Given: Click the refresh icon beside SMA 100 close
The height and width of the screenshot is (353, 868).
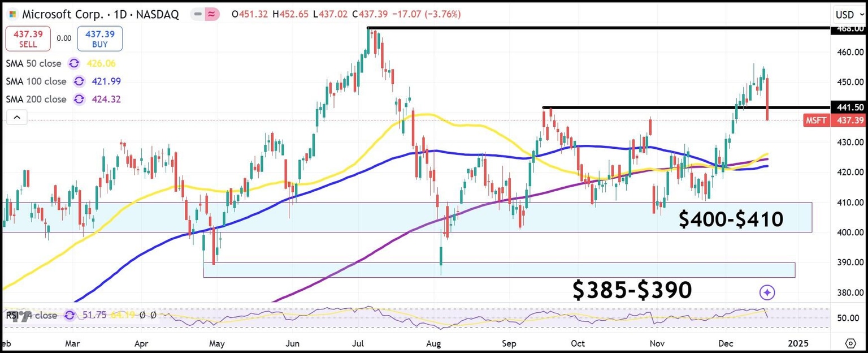Looking at the screenshot, I should pos(79,81).
